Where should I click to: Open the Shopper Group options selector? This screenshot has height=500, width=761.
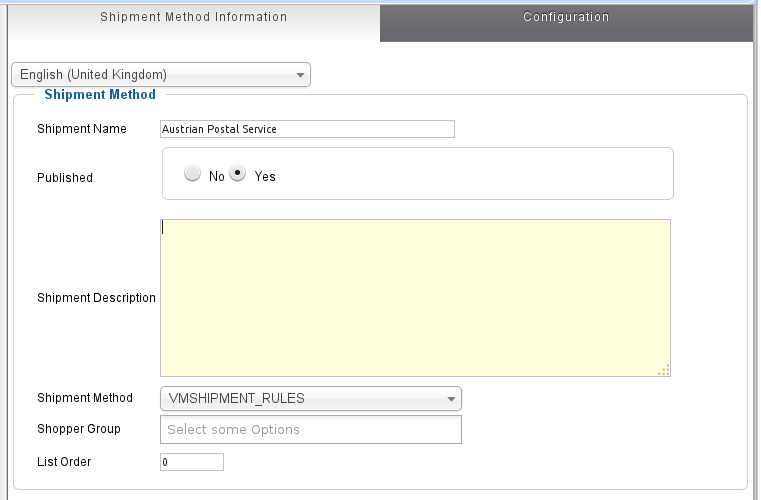310,430
